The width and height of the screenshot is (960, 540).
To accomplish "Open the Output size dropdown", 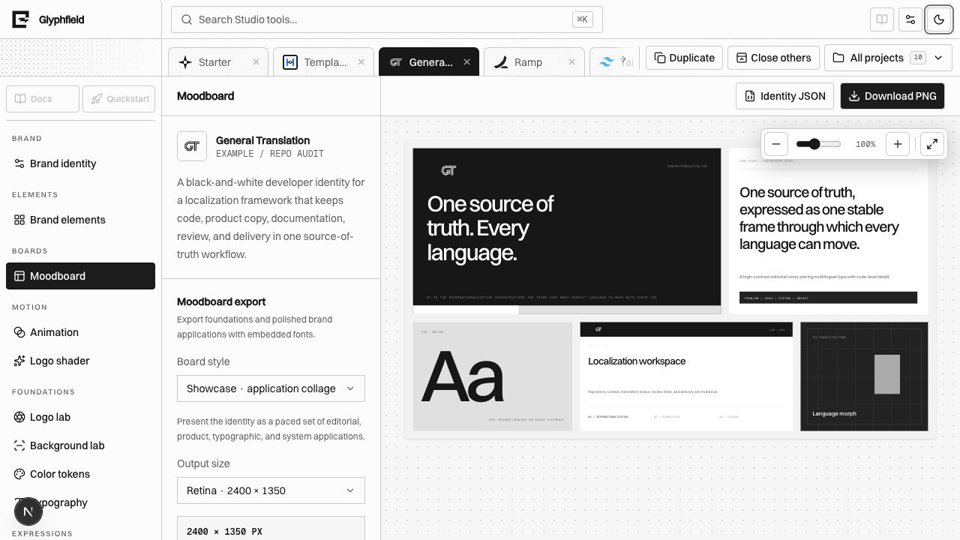I will pyautogui.click(x=271, y=490).
